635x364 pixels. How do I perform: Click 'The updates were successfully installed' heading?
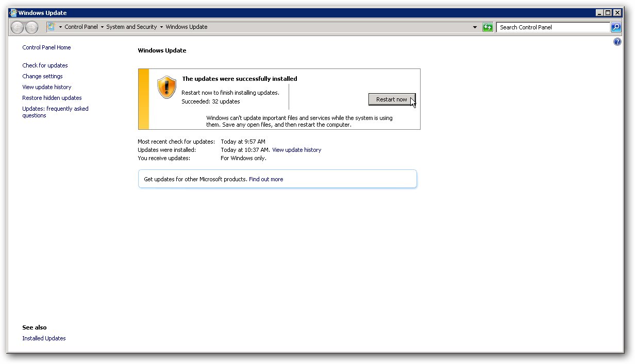click(240, 79)
